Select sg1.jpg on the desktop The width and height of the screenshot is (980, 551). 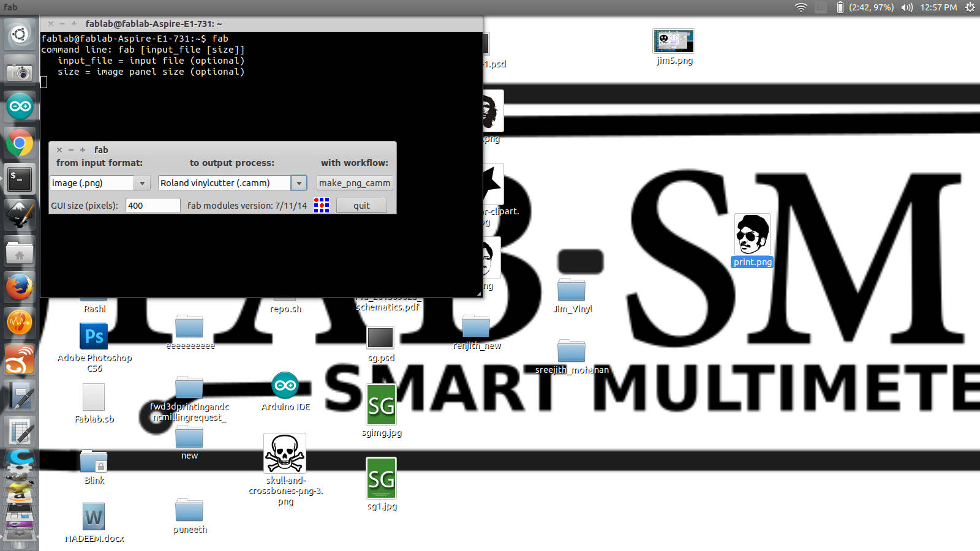click(x=382, y=484)
